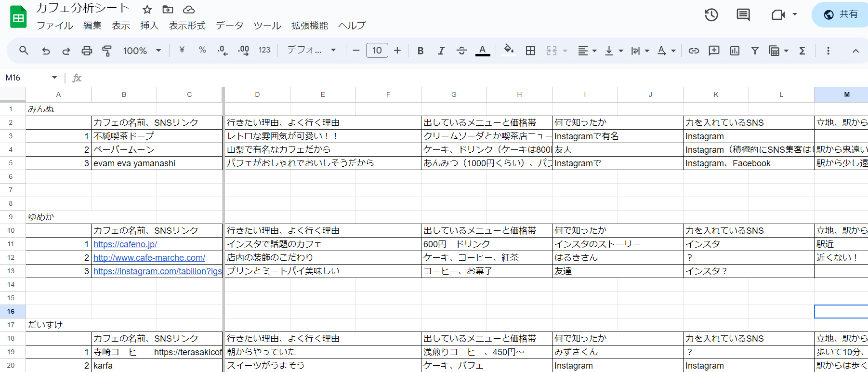Increase decimal places
The width and height of the screenshot is (868, 372).
point(244,50)
